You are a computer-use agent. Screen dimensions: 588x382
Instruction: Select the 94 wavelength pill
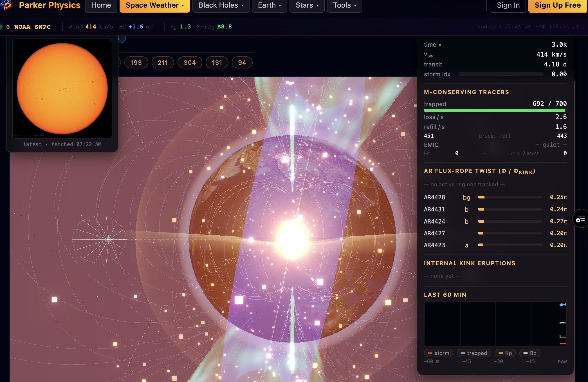pos(242,62)
